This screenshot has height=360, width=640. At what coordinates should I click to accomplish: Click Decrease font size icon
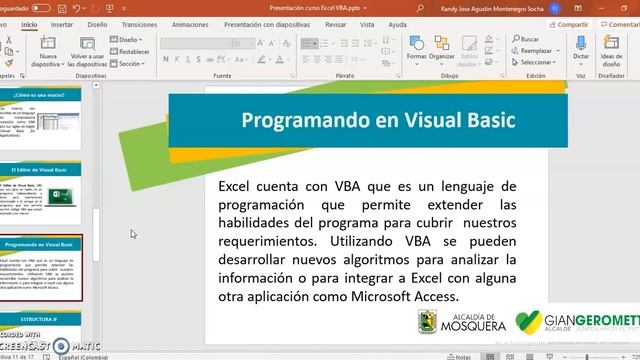272,43
